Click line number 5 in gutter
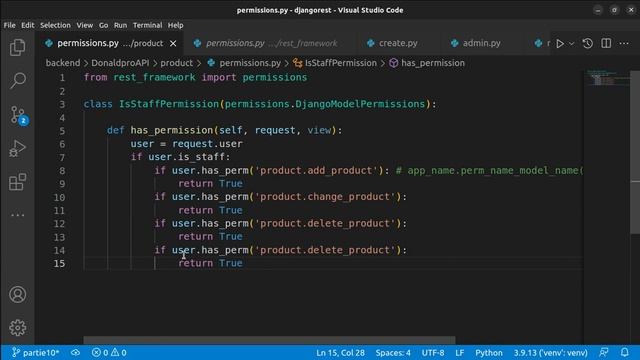Viewport: 640px width, 360px height. click(62, 131)
